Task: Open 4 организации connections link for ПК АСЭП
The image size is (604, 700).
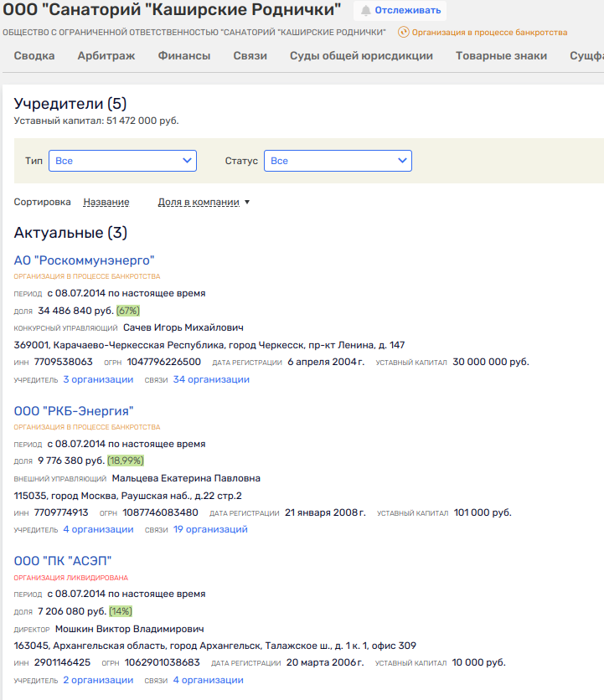Action: point(209,681)
